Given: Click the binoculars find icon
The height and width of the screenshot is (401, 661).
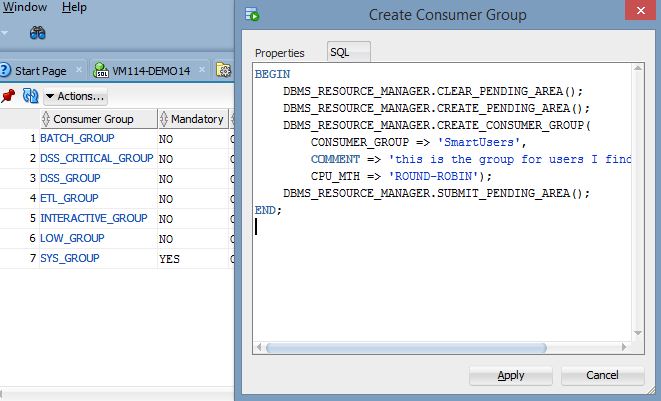Looking at the screenshot, I should point(38,33).
